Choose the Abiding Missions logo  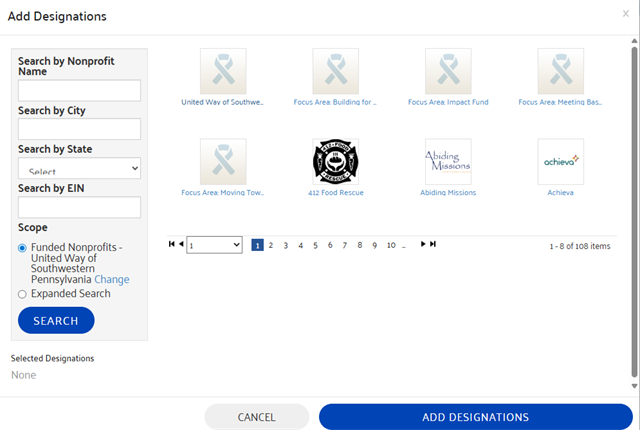click(448, 162)
